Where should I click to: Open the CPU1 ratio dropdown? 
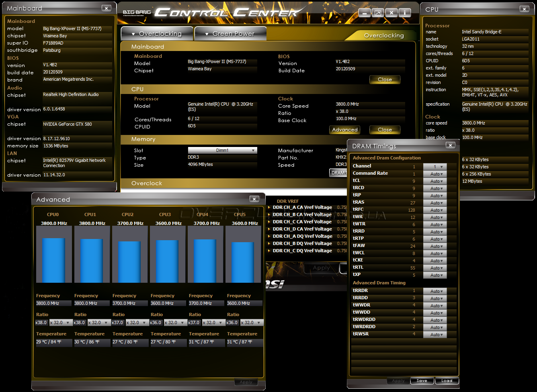click(x=99, y=323)
